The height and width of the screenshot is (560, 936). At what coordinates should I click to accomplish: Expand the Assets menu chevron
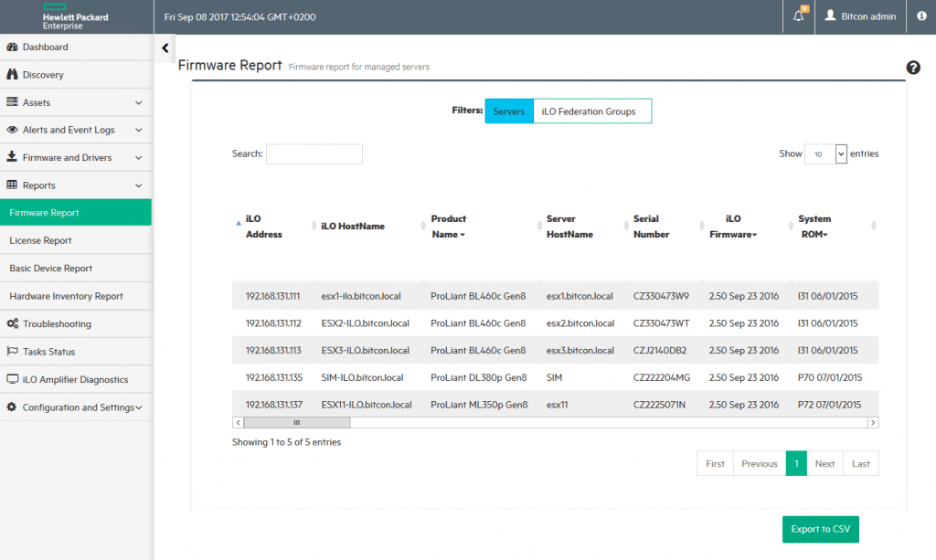(139, 102)
